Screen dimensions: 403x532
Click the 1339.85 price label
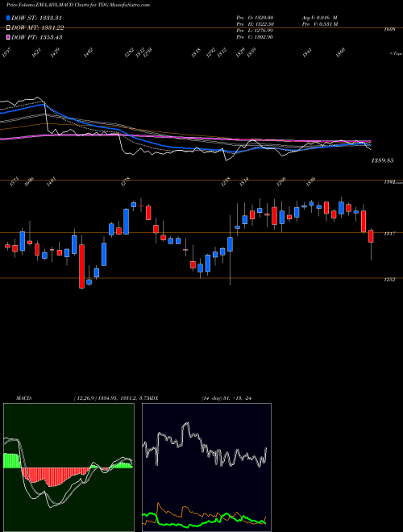(x=382, y=160)
